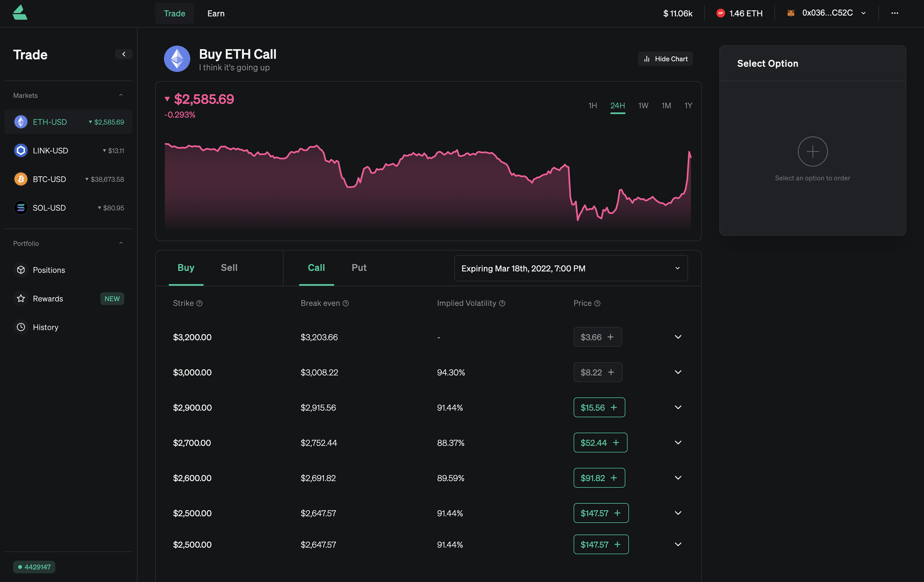
Task: Switch to the Earn tab
Action: click(215, 13)
